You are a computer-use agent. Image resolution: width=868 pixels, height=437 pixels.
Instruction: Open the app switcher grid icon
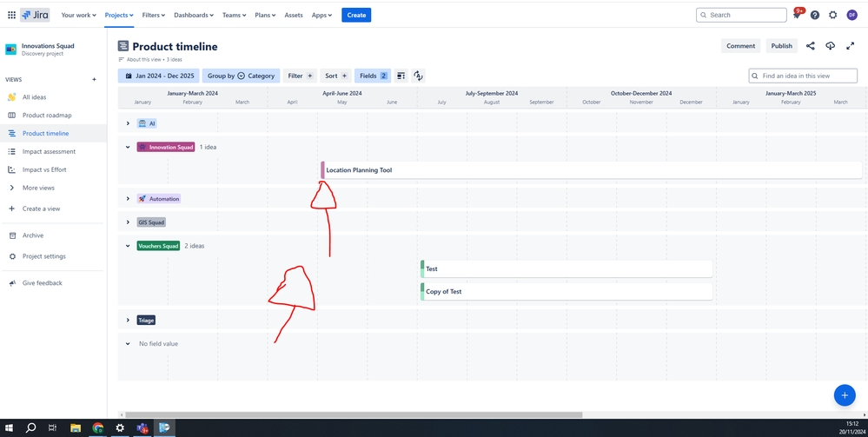click(11, 15)
